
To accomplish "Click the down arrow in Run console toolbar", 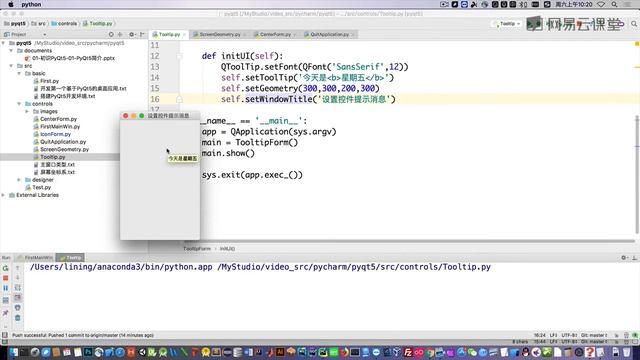I will 18,278.
